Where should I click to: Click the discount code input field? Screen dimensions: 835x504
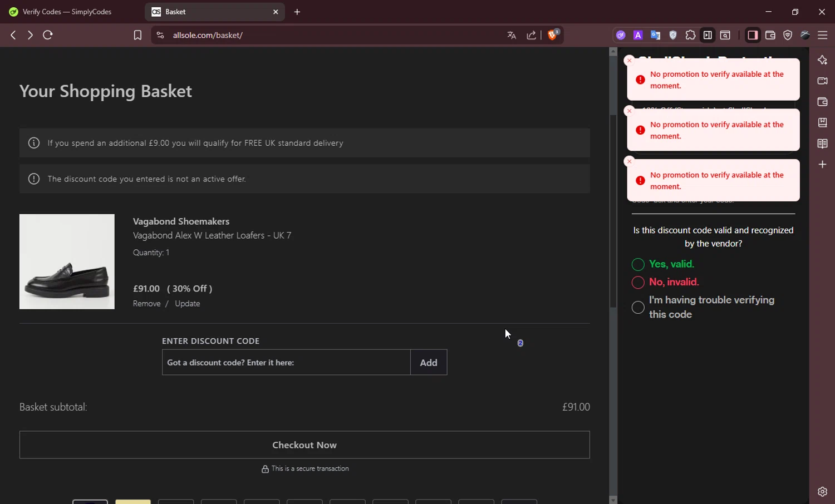point(286,362)
